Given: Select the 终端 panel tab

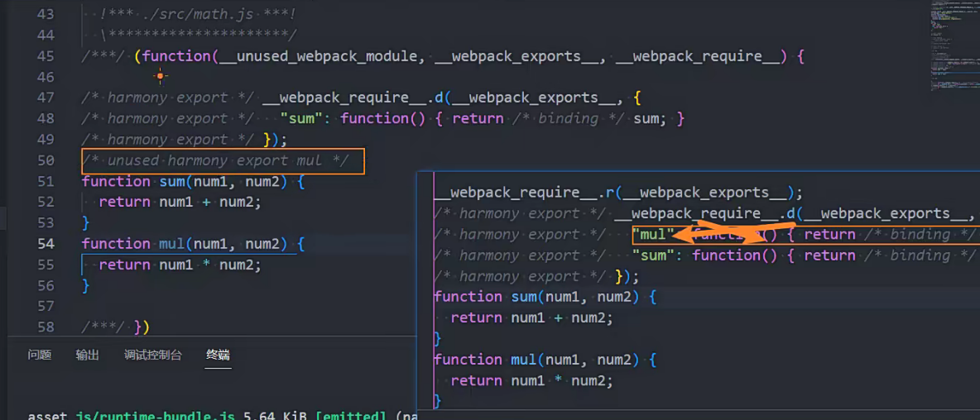Looking at the screenshot, I should coord(218,356).
